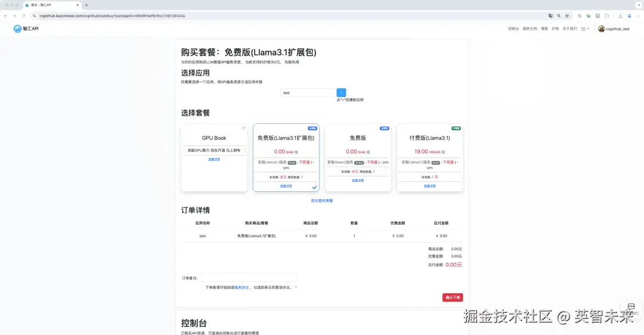Image resolution: width=644 pixels, height=335 pixels.
Task: Click blue badge on plain 免费版 card
Action: click(385, 129)
